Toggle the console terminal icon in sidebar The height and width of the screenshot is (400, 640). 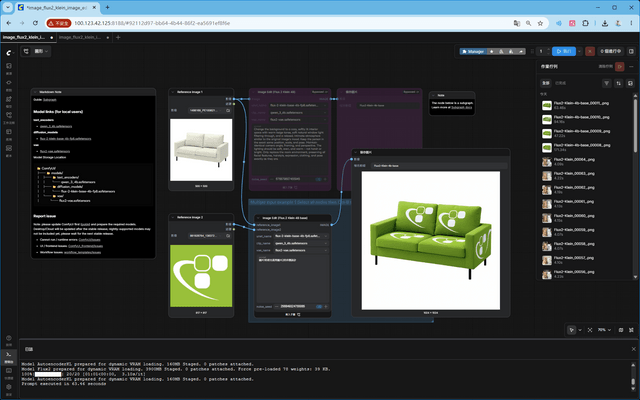point(9,354)
